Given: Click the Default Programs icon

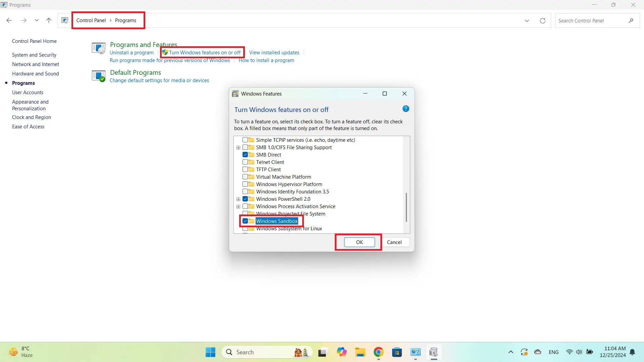Looking at the screenshot, I should [99, 76].
